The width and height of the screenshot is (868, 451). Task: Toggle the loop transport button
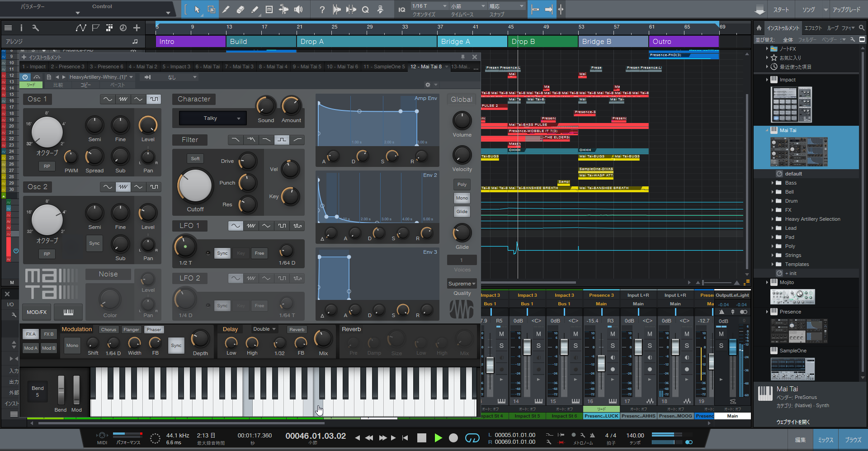point(472,437)
